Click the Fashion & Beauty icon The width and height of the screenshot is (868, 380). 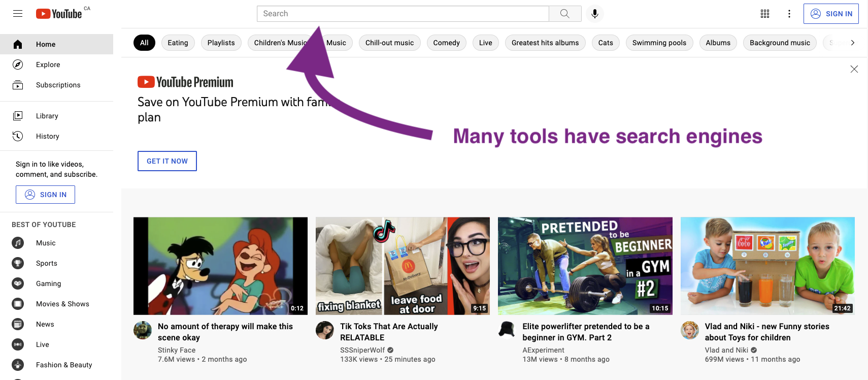pyautogui.click(x=18, y=365)
